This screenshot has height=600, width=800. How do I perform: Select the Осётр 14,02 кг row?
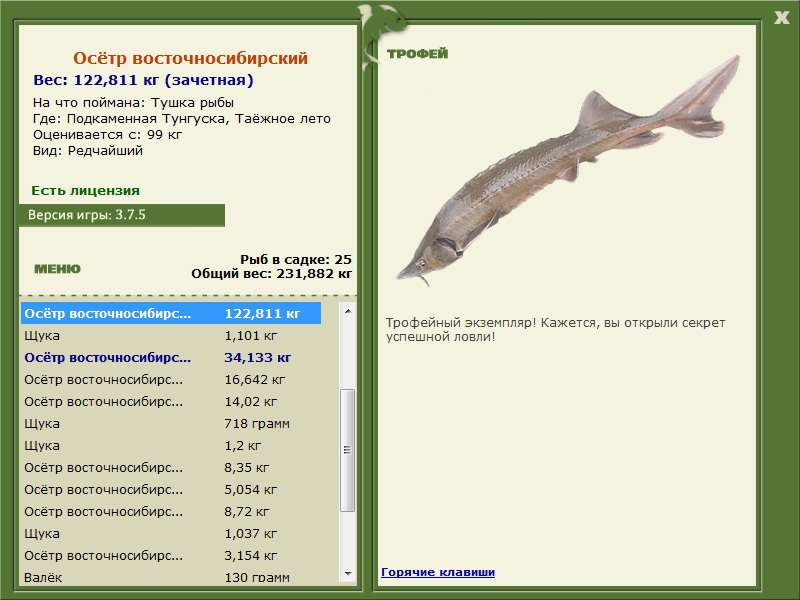tap(171, 402)
